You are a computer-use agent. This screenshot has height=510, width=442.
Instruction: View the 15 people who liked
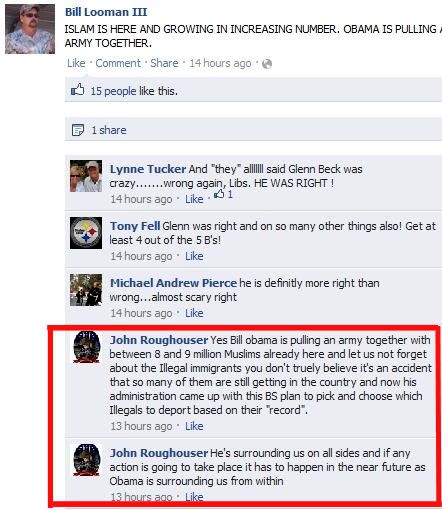(113, 91)
